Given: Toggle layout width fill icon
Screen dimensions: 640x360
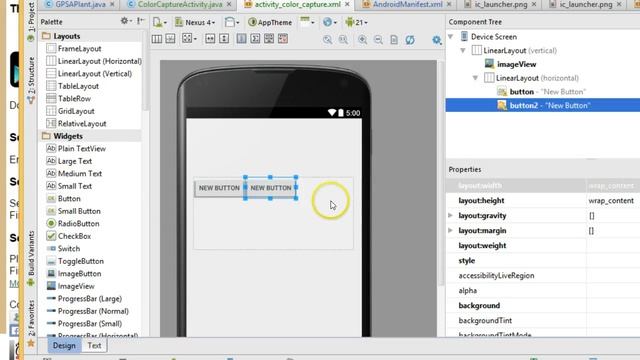Looking at the screenshot, I should pos(210,39).
